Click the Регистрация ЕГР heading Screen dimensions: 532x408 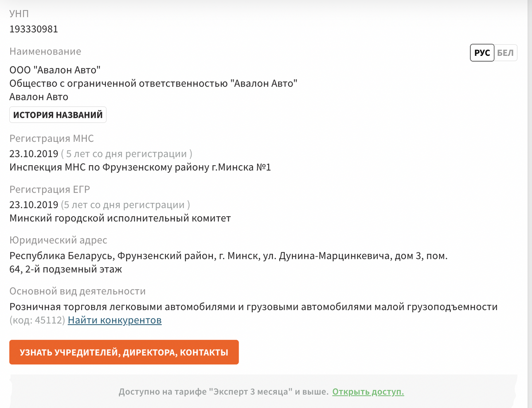50,190
